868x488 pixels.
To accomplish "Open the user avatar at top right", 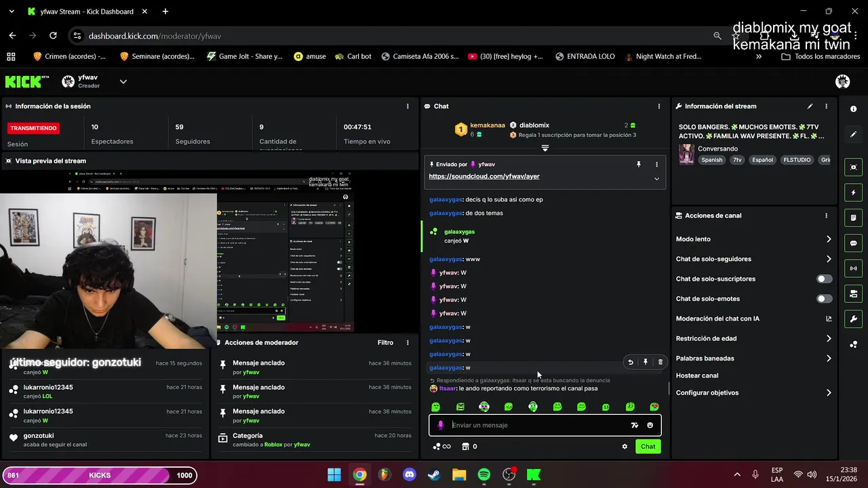I will [x=842, y=81].
